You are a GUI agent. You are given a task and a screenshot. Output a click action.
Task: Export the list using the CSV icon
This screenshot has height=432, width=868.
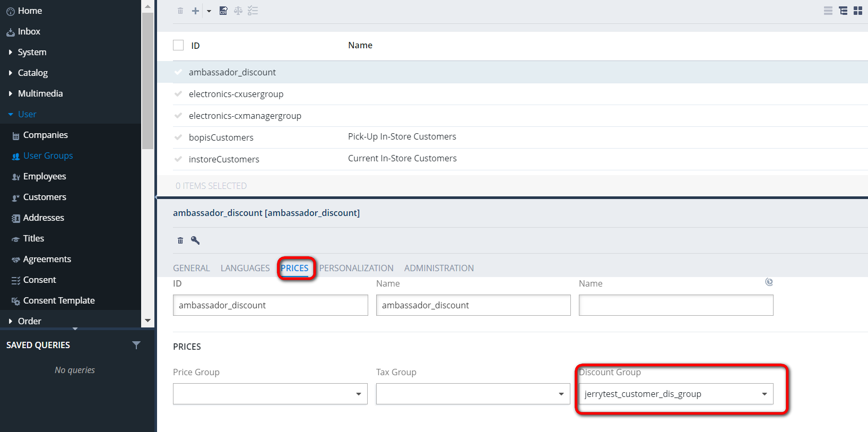(x=223, y=11)
